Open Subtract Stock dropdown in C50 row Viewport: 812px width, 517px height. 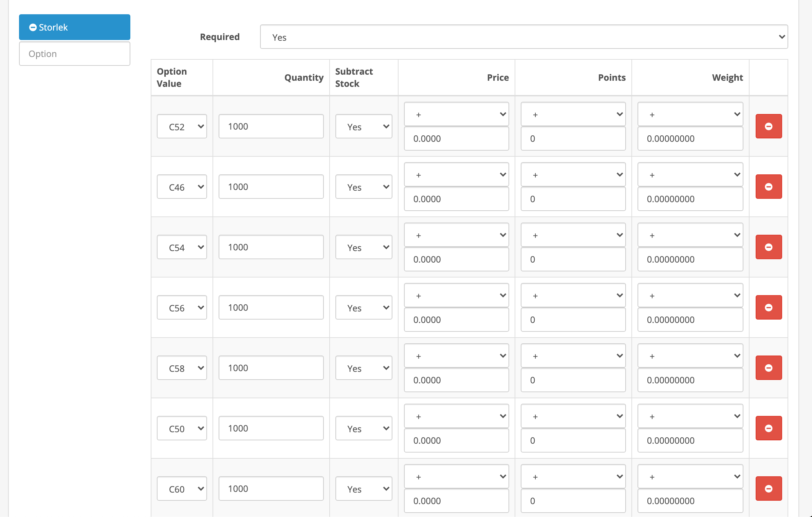[x=364, y=428]
